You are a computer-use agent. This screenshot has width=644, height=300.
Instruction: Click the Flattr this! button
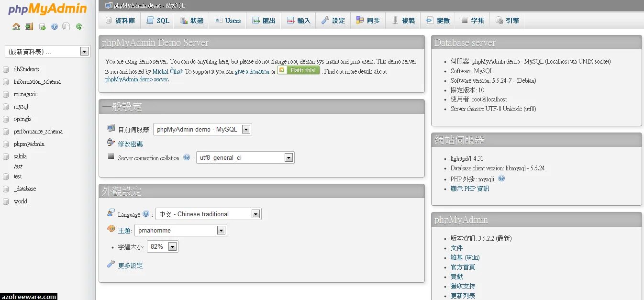pyautogui.click(x=299, y=70)
